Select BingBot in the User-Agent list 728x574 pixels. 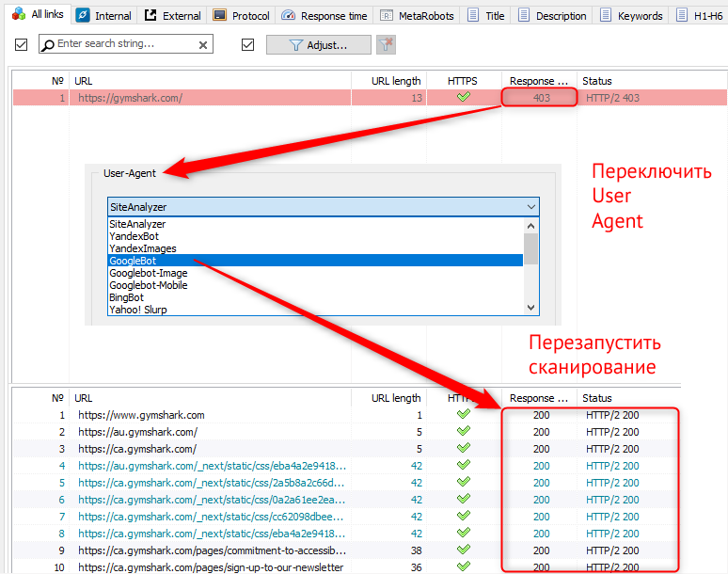[x=315, y=297]
